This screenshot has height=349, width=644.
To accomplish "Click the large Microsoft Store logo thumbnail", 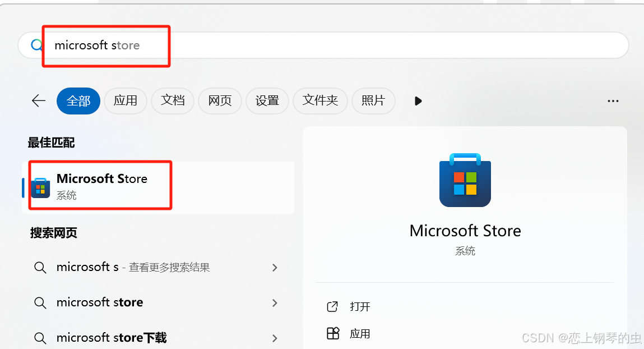I will pos(465,181).
